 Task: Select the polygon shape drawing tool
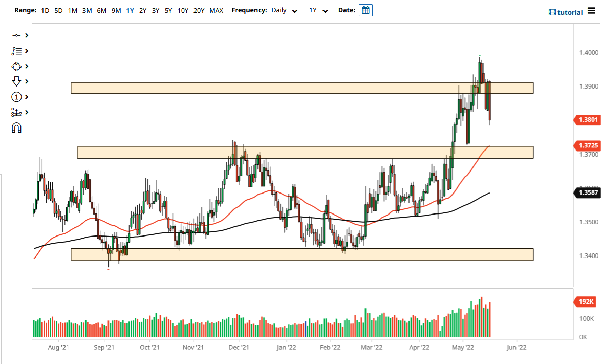coord(16,67)
